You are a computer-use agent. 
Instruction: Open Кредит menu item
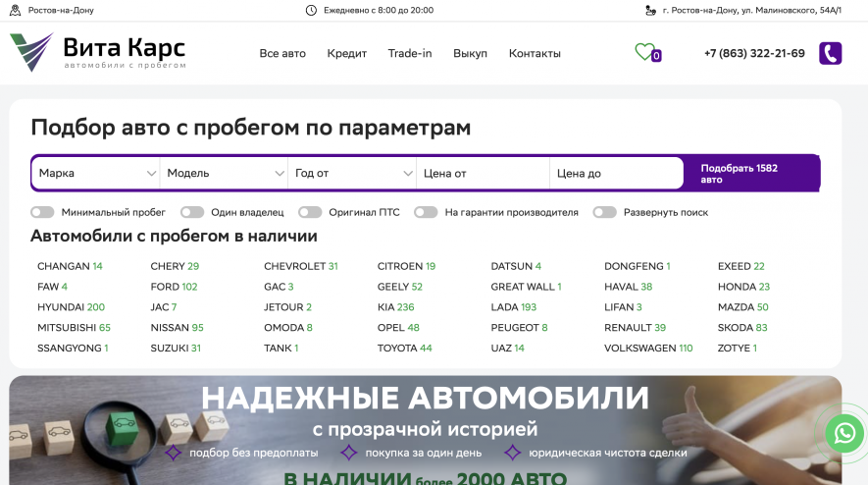tap(346, 53)
